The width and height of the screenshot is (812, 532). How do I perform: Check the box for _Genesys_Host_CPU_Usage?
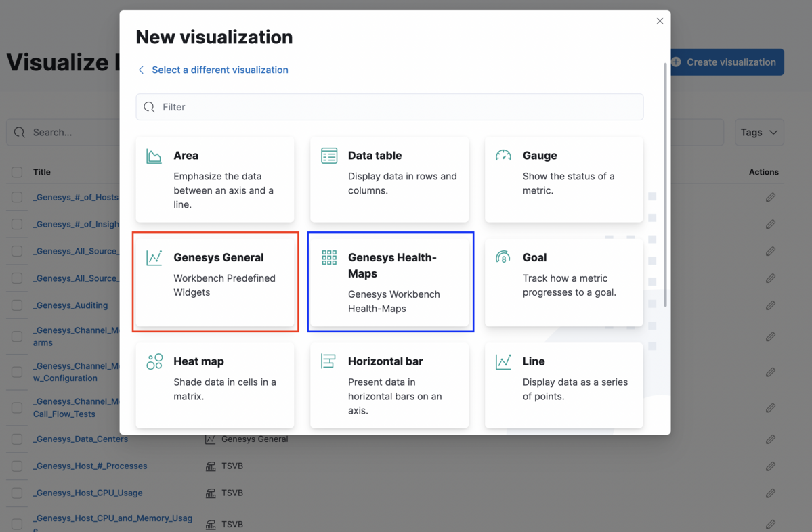[17, 493]
